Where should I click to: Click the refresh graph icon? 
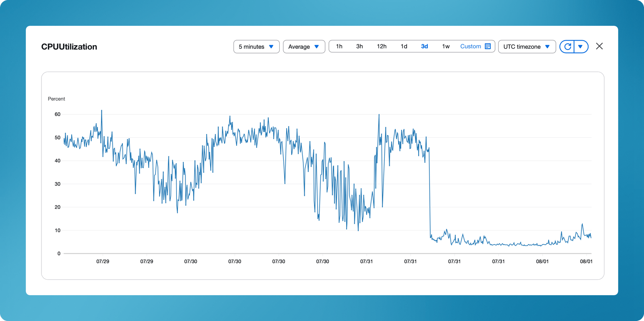click(x=568, y=47)
